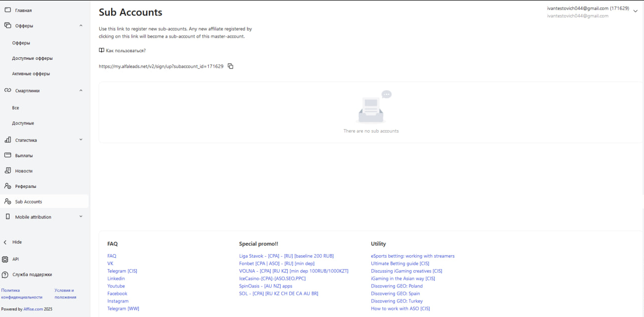Screen dimensions: 644x317
Task: Click the Новости newspaper icon
Action: [x=8, y=171]
